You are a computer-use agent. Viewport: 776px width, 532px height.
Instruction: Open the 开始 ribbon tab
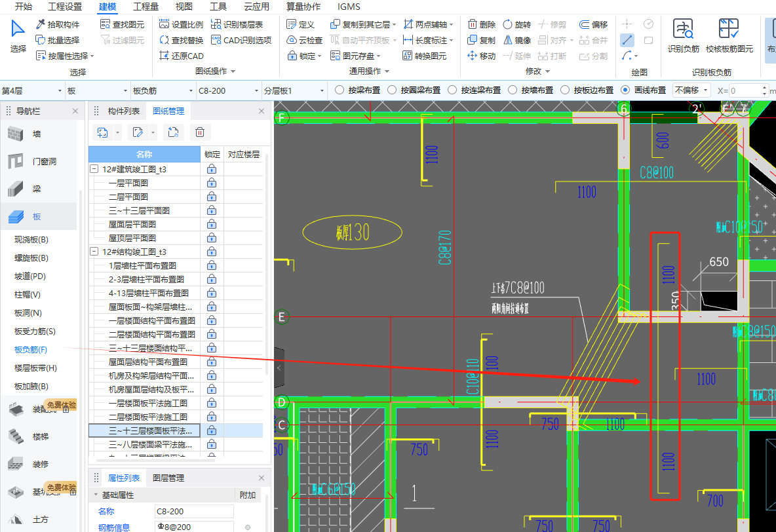(23, 7)
